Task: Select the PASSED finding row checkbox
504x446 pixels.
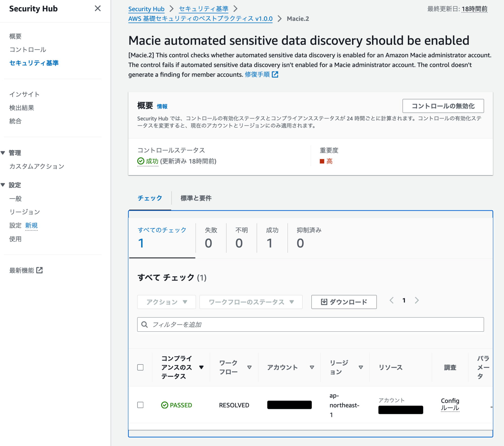Action: [140, 405]
